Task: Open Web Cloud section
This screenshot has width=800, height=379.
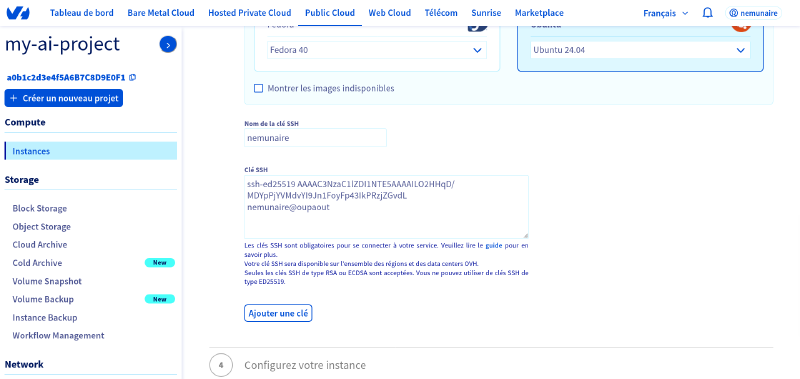Action: point(389,13)
